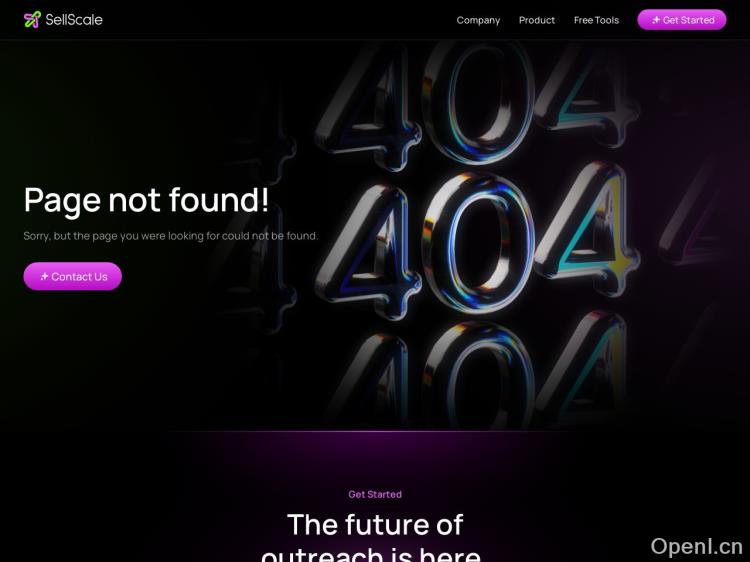Click the OpenI.cn watermark
The height and width of the screenshot is (562, 750).
696,546
